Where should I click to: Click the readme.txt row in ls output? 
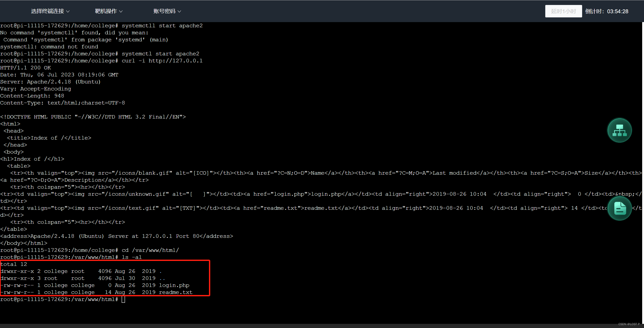coord(96,292)
